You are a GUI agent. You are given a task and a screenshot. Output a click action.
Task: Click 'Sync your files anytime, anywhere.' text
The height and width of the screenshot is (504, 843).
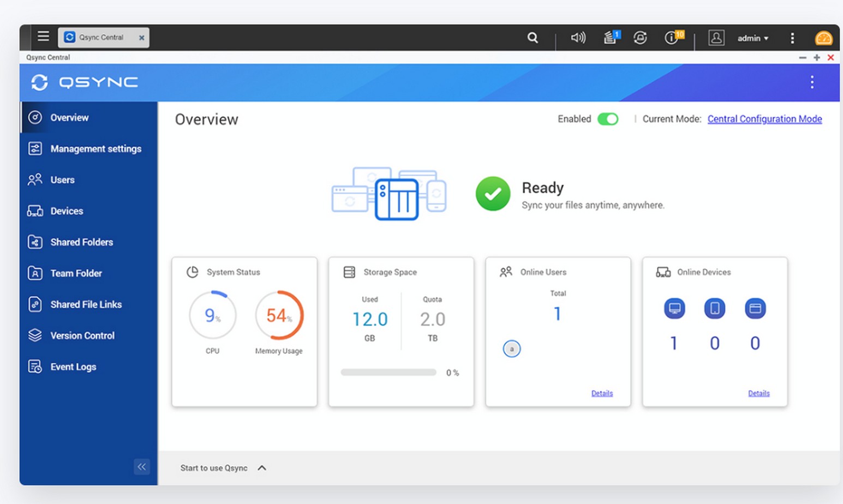coord(593,205)
